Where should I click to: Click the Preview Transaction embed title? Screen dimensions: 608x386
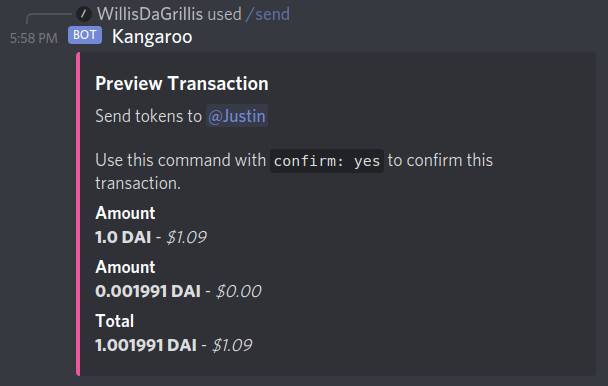tap(182, 83)
